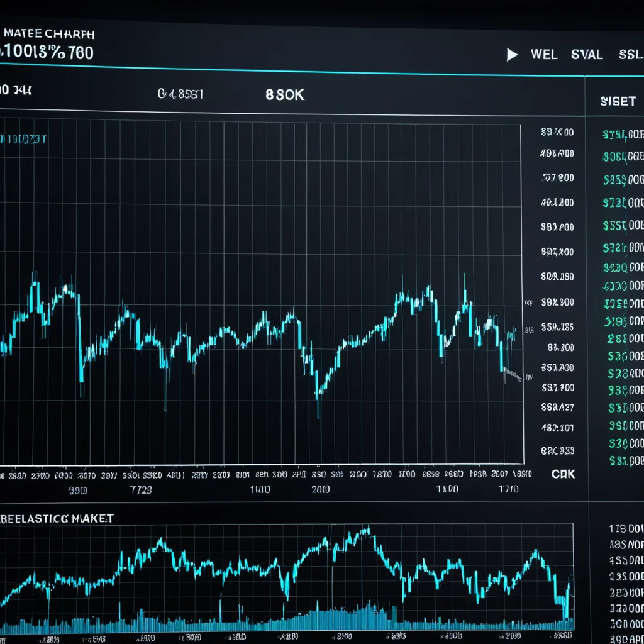The image size is (644, 644).
Task: Click the "1710" time axis label
Action: [508, 489]
